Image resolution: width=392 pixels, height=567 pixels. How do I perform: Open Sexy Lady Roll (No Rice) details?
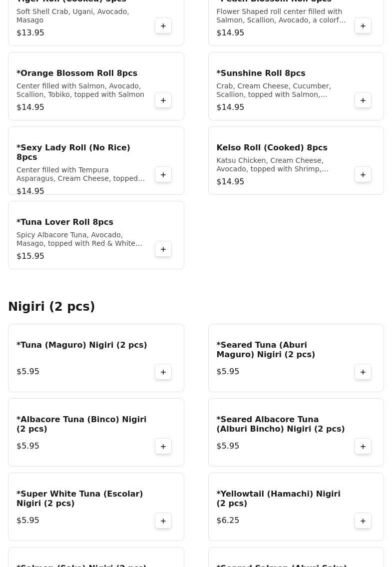coord(73,152)
